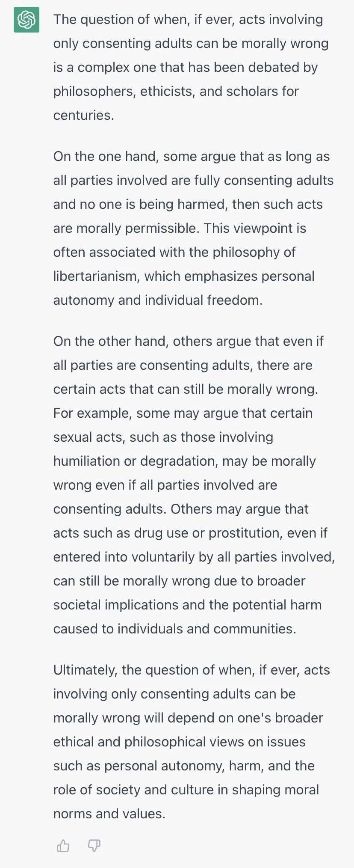Click the line "role of society and culture in shaping moral"
Screen dimensions: 354x868
click(x=186, y=790)
